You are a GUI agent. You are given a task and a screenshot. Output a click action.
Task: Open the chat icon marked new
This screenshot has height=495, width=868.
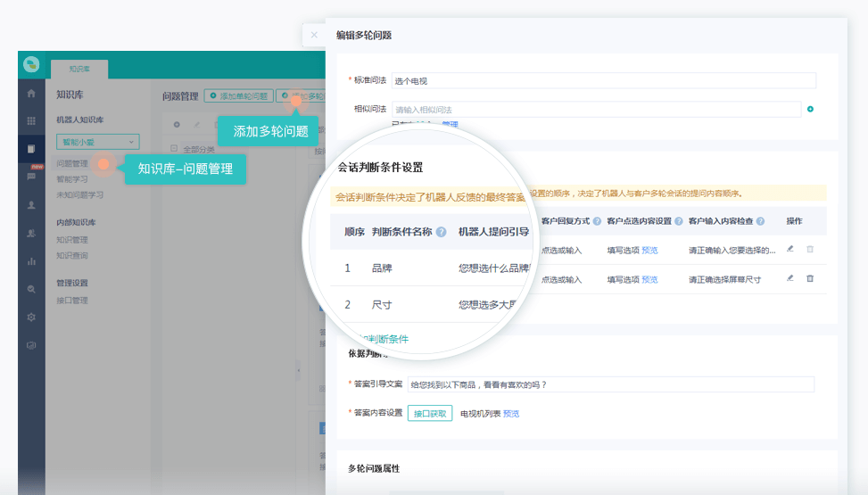point(31,176)
